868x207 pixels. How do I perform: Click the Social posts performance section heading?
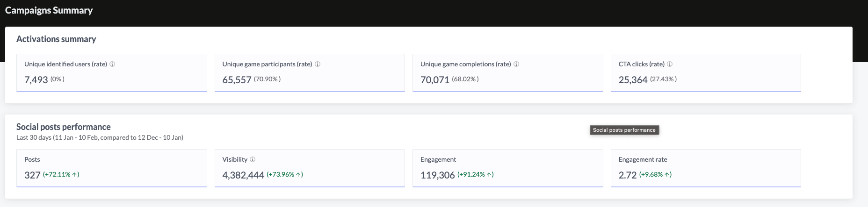point(64,127)
